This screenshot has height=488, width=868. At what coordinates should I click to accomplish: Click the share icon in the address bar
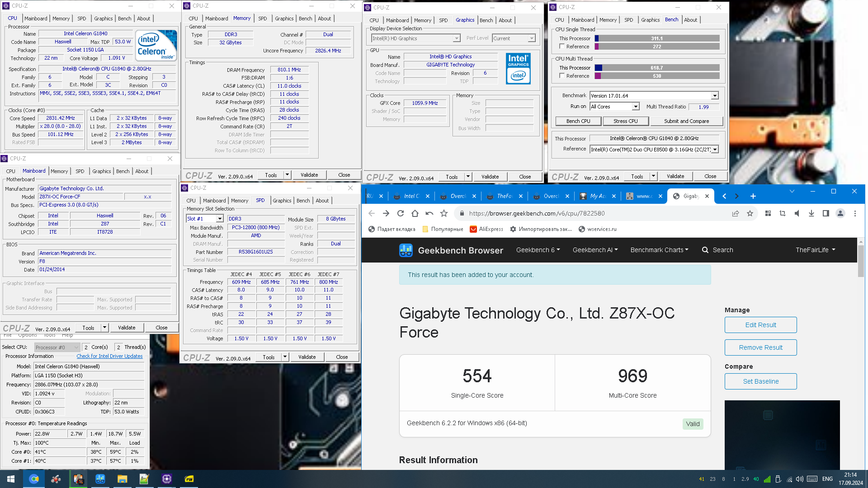pos(736,214)
